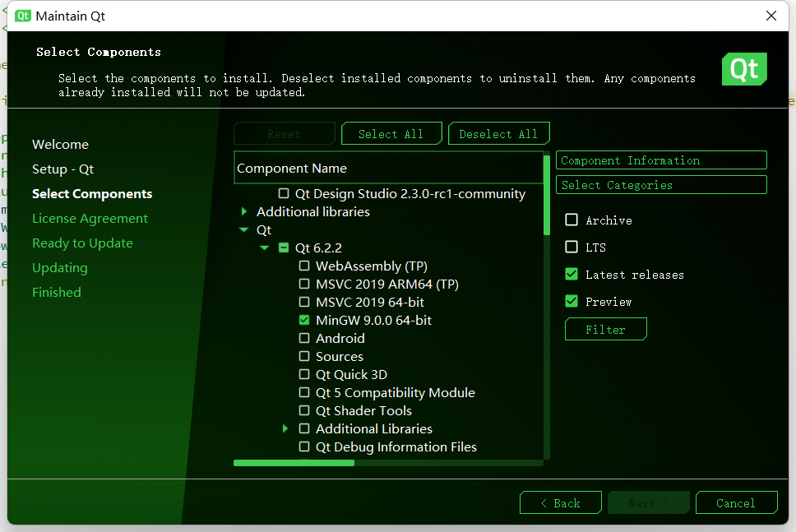796x532 pixels.
Task: Collapse the Qt 6.2.2 subtree arrow
Action: 264,247
